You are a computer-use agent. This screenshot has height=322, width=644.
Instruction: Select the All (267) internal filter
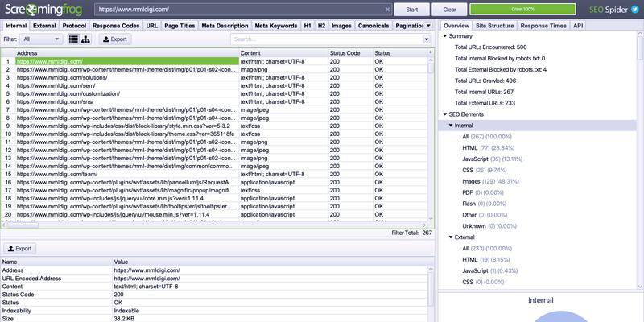[x=488, y=136]
